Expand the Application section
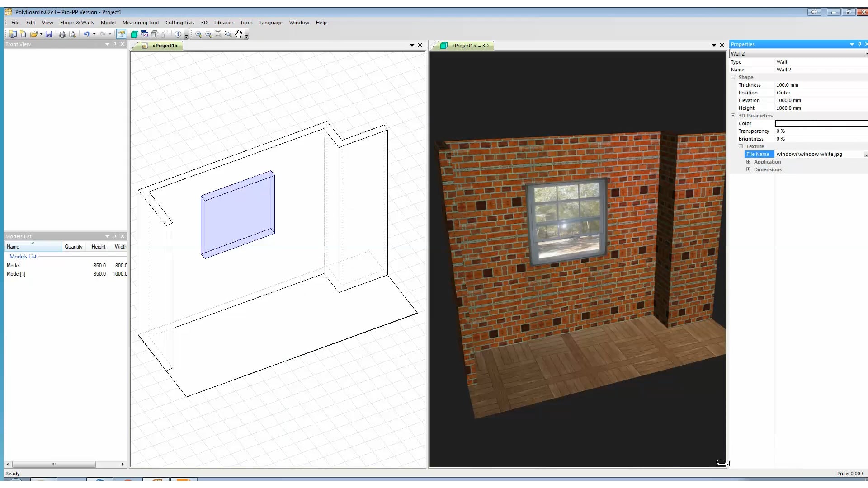Image resolution: width=868 pixels, height=488 pixels. pyautogui.click(x=749, y=161)
